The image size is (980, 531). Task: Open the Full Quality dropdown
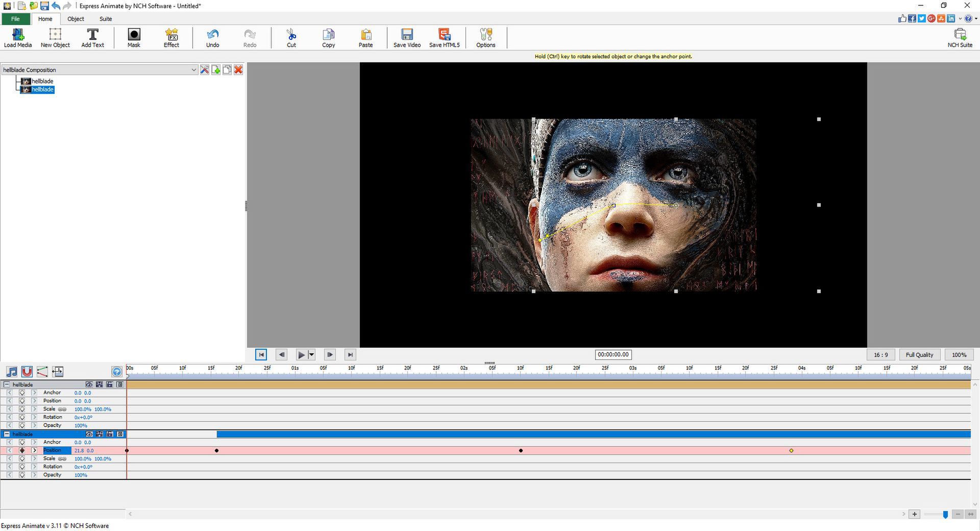[919, 354]
